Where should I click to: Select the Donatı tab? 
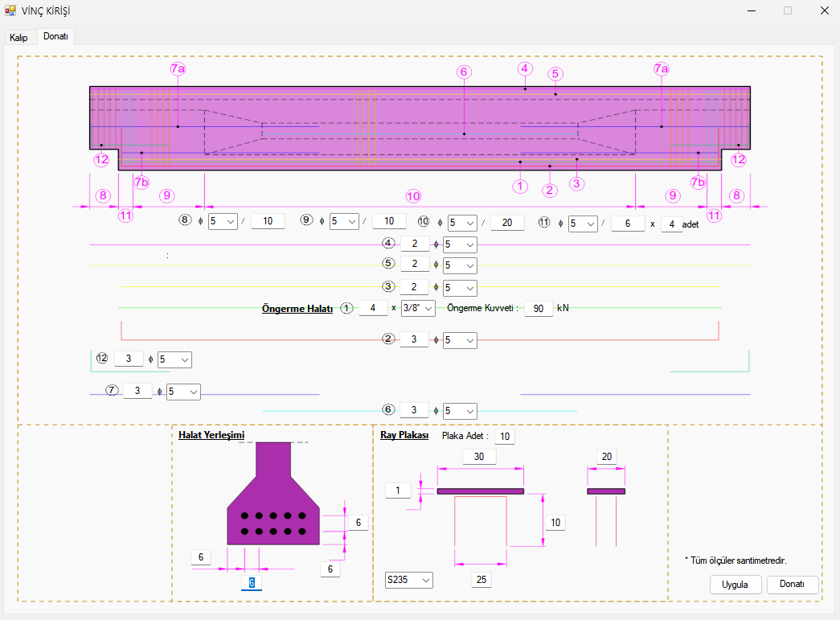(55, 37)
